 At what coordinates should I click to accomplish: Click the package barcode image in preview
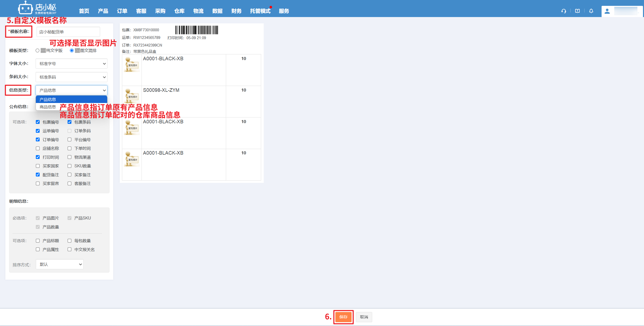click(196, 30)
